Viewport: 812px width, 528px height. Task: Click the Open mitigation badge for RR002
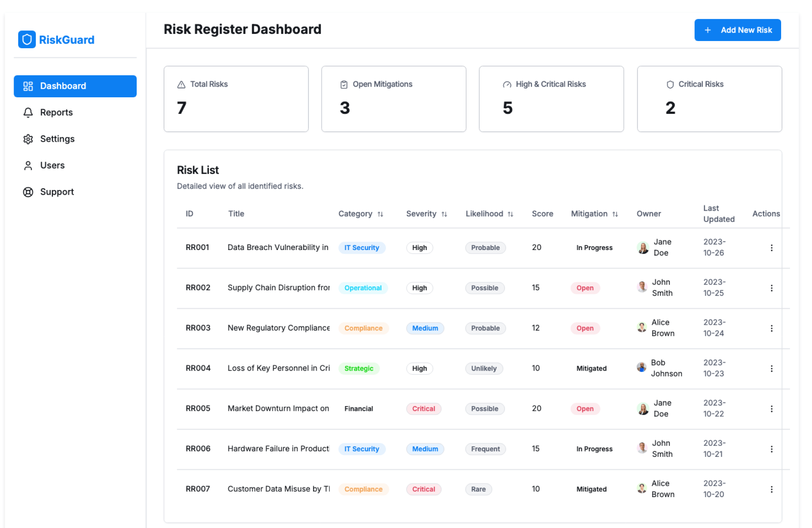pos(585,288)
